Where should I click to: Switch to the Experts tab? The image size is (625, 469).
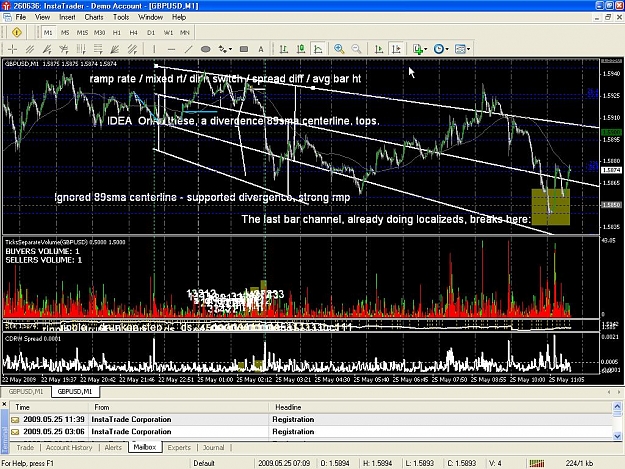point(179,447)
